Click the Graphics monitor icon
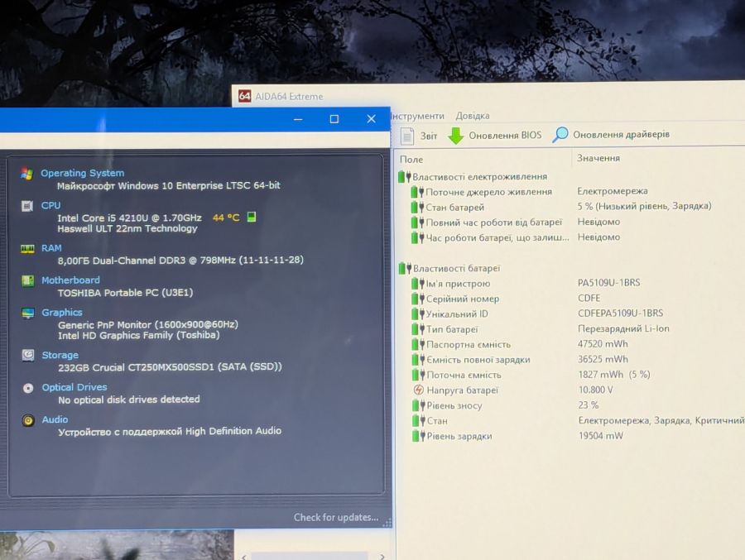 [x=27, y=313]
